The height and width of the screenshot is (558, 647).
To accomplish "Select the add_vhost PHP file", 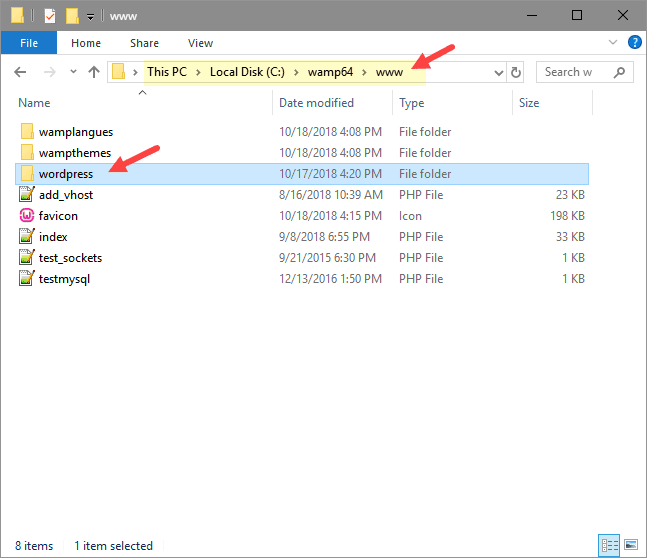I will 66,195.
